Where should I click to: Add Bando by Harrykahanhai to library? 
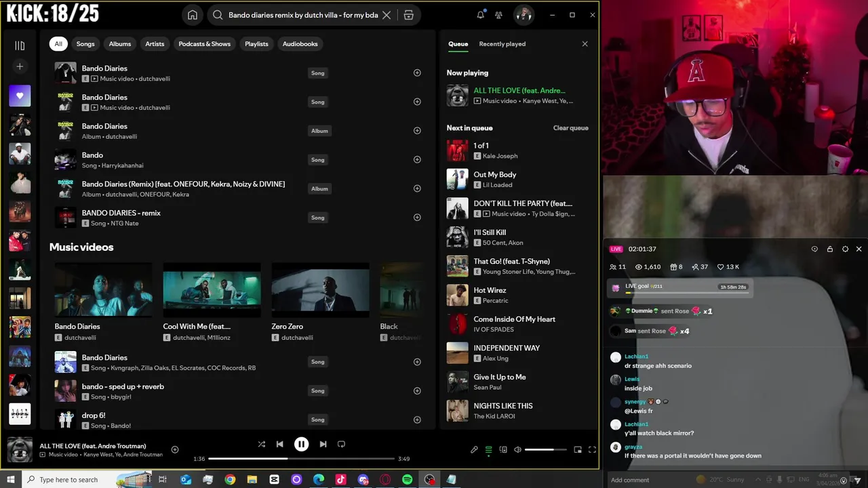[x=417, y=159]
